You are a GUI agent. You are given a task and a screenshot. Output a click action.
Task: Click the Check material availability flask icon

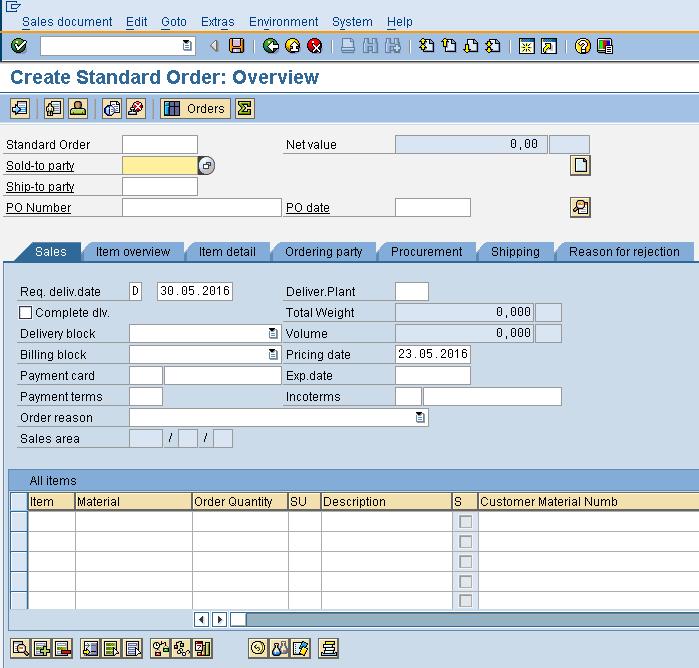tap(279, 648)
